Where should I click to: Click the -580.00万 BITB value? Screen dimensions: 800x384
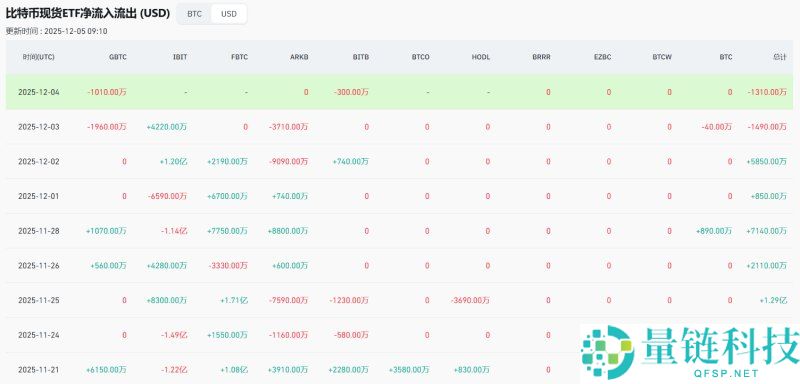tap(351, 335)
